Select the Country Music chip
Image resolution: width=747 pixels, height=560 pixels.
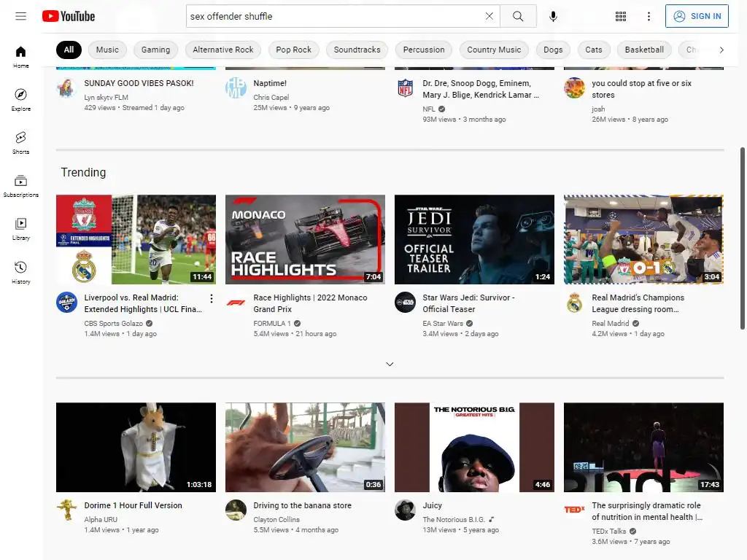(x=494, y=50)
